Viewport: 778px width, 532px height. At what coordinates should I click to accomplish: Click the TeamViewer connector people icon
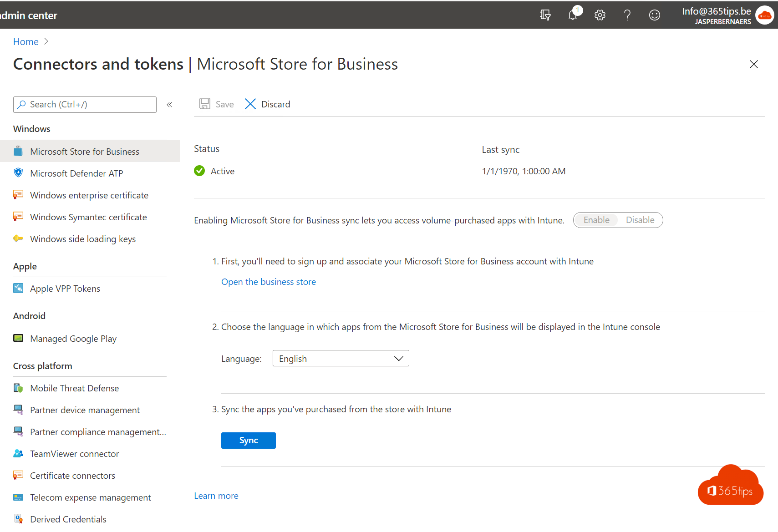18,453
